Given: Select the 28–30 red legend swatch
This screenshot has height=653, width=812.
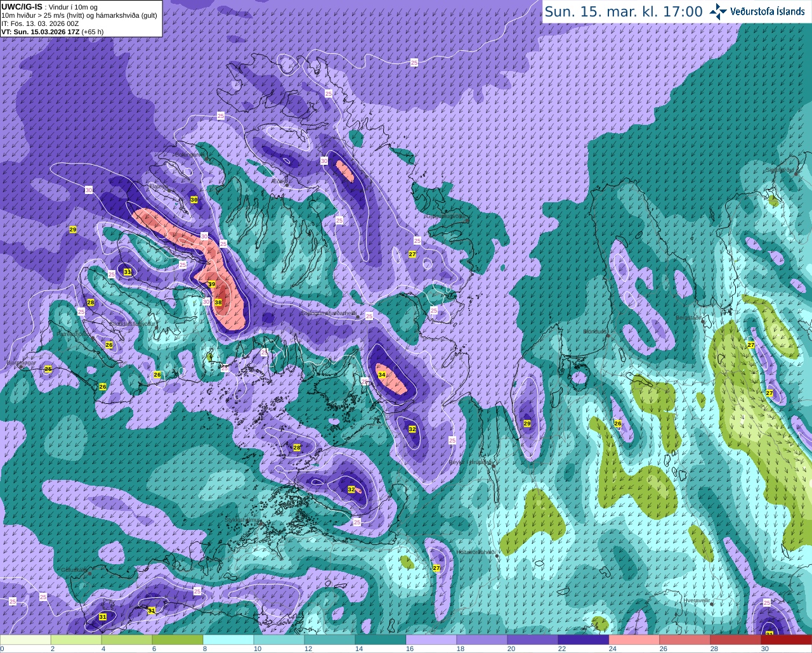Looking at the screenshot, I should click(x=736, y=640).
